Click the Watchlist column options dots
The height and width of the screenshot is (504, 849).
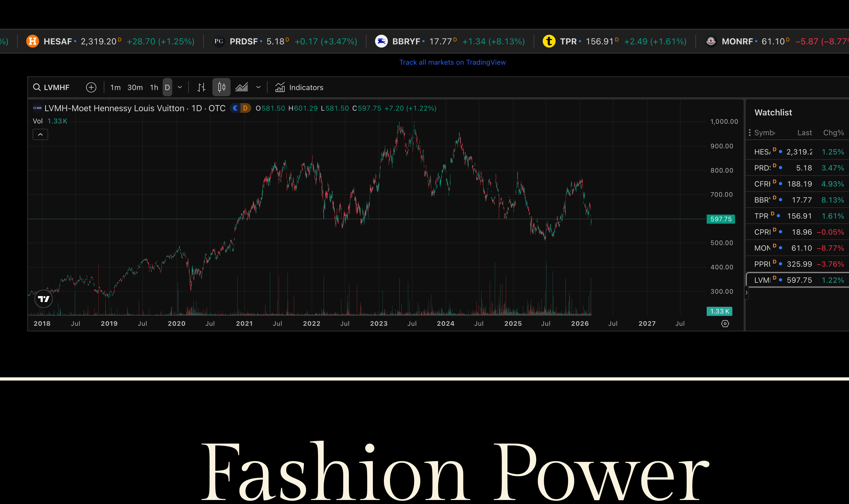pos(749,133)
